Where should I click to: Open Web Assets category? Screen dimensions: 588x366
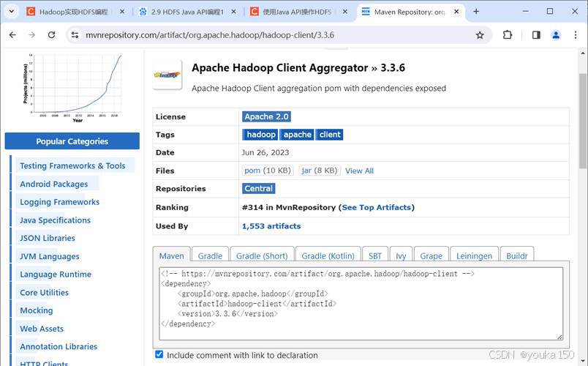pyautogui.click(x=42, y=329)
